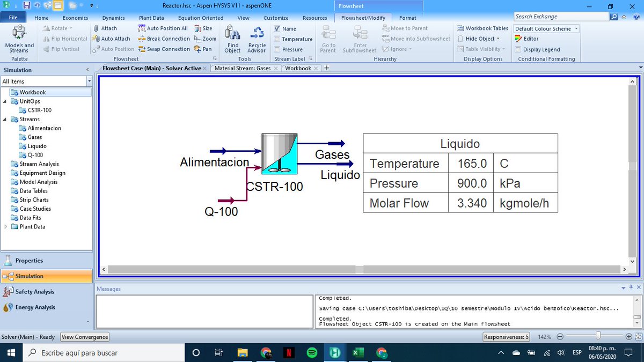The image size is (644, 362).
Task: Switch to the Dynamics ribbon tab
Action: click(x=113, y=18)
